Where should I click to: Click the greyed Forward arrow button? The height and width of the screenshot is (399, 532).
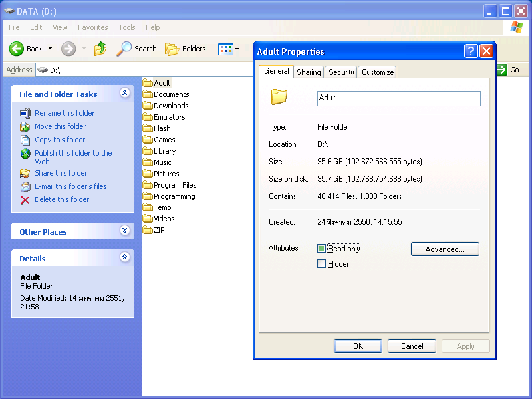click(x=68, y=49)
